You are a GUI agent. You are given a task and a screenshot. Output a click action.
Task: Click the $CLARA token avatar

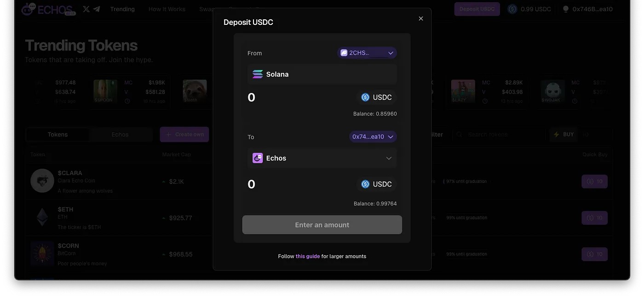42,181
